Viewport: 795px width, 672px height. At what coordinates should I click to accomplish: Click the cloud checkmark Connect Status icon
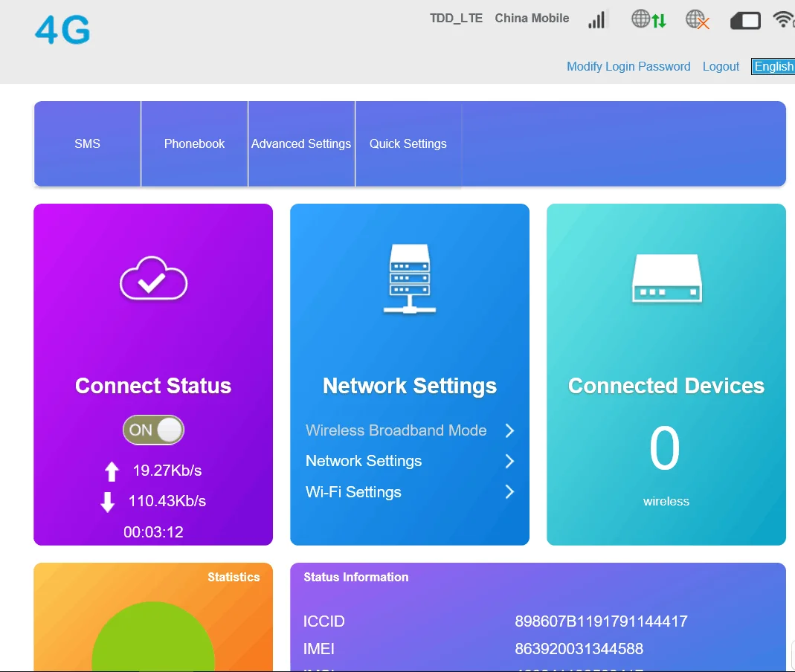[x=153, y=279]
